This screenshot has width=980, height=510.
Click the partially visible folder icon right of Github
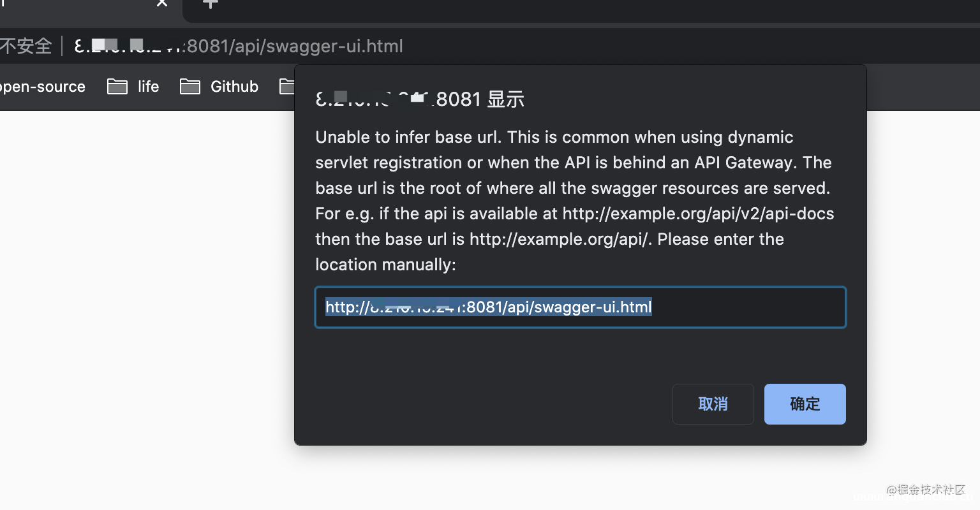[286, 86]
